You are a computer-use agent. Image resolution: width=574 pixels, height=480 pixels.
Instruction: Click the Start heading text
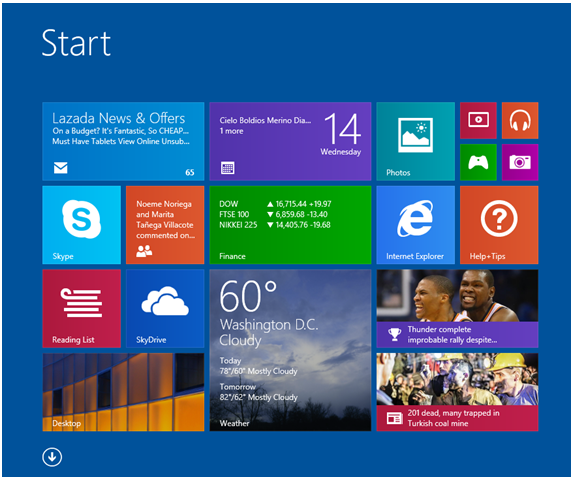point(76,43)
